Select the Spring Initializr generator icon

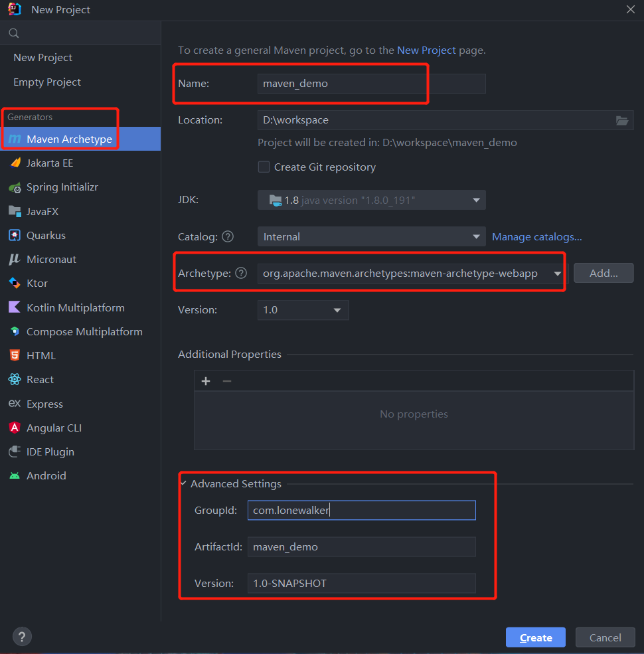click(15, 187)
